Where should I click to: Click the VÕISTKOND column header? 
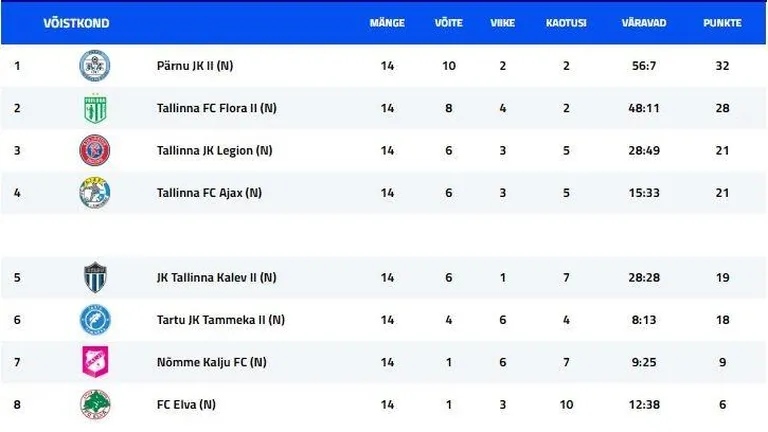pos(76,23)
